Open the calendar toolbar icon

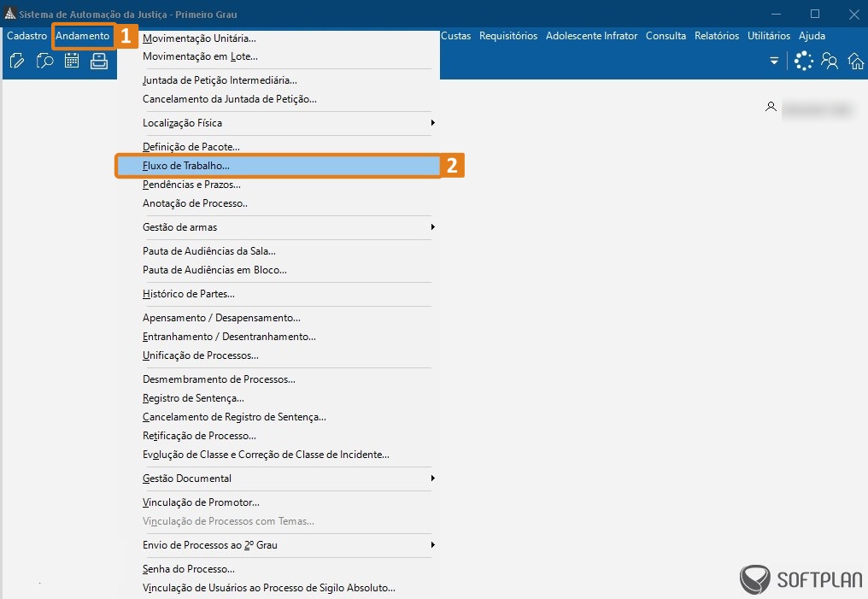coord(72,61)
